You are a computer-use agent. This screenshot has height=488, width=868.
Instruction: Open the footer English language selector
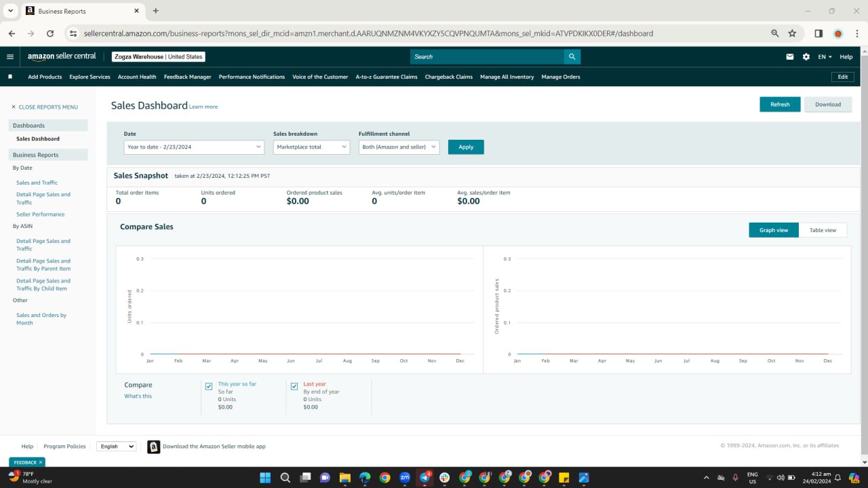pyautogui.click(x=117, y=447)
